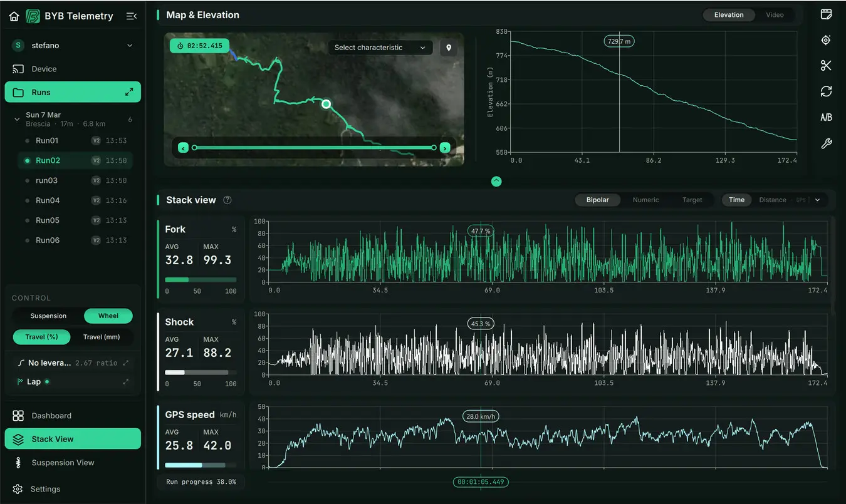Image resolution: width=846 pixels, height=504 pixels.
Task: Switch stack view to Target mode
Action: [692, 200]
